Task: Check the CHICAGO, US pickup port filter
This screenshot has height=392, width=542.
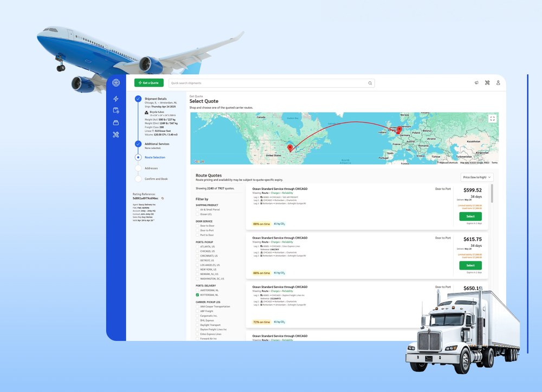Action: (x=197, y=251)
